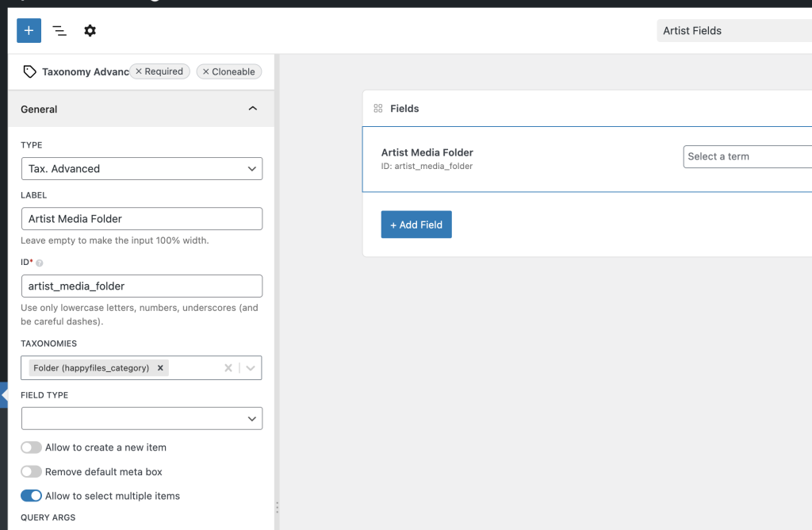Collapse the General section
812x530 pixels.
252,109
